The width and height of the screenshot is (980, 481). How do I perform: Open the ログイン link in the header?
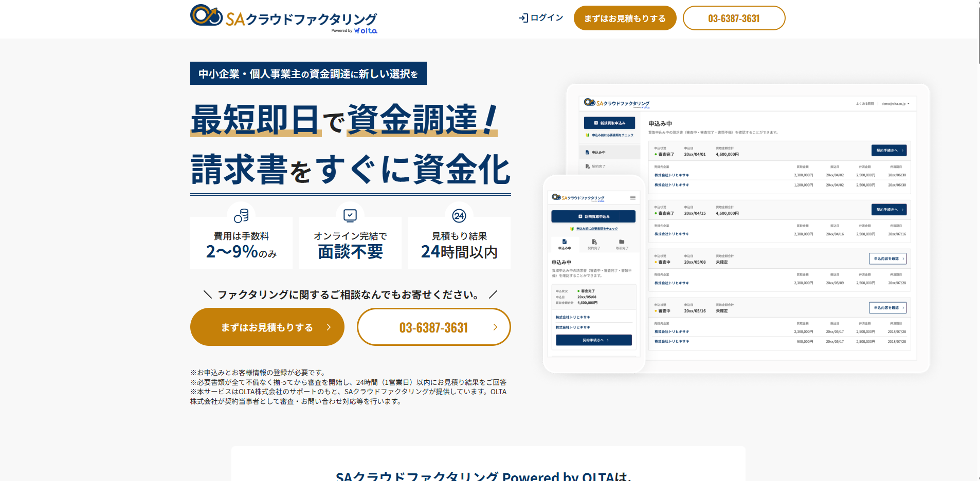(546, 18)
